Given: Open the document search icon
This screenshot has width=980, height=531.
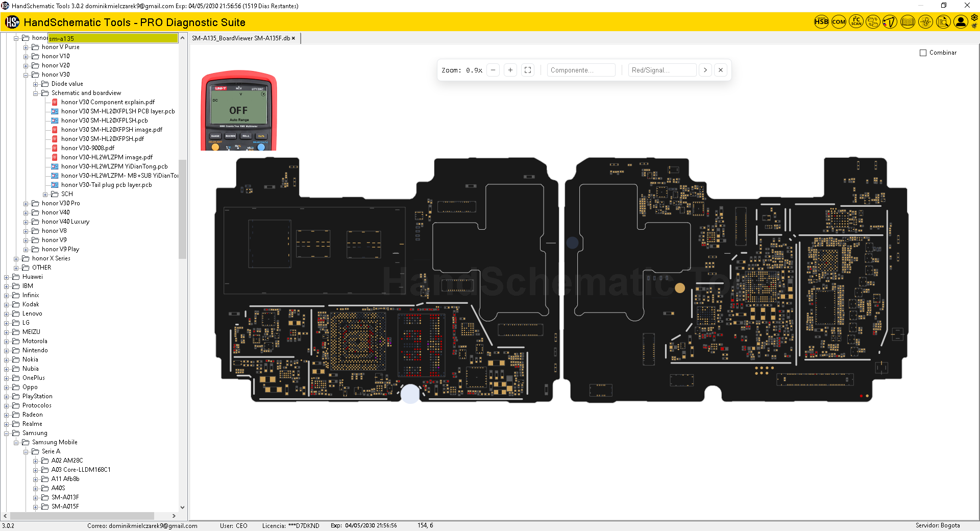Looking at the screenshot, I should point(943,22).
